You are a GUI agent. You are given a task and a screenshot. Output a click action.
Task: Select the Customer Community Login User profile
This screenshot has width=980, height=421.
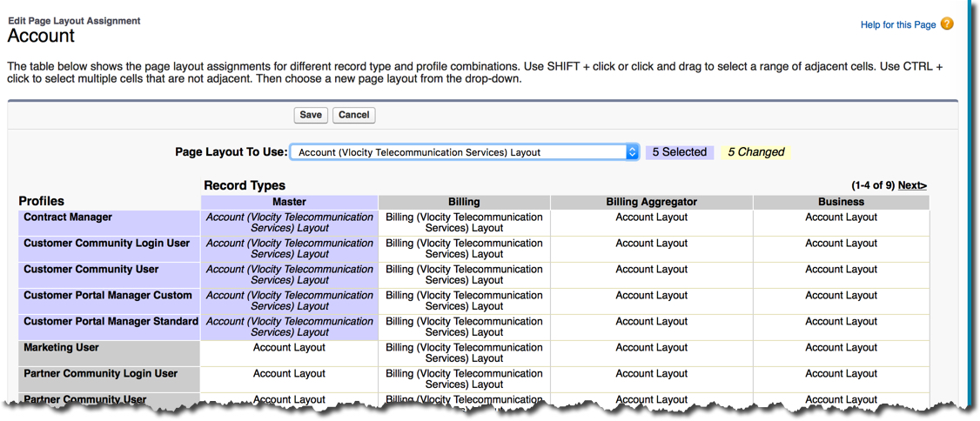[109, 249]
